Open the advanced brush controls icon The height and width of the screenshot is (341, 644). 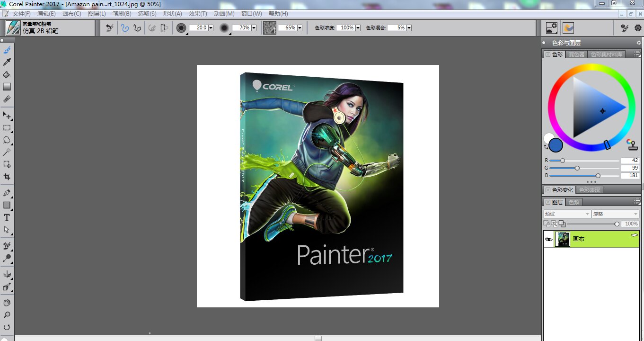click(x=625, y=28)
